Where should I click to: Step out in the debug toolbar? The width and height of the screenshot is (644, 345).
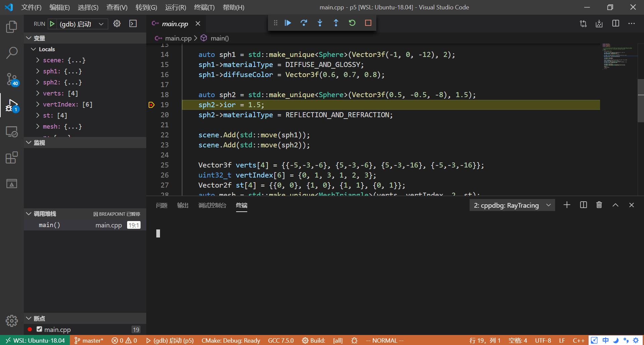pos(336,23)
